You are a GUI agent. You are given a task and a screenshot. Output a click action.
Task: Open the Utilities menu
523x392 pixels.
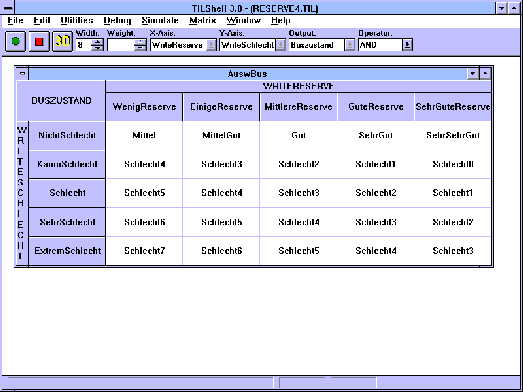[x=77, y=21]
